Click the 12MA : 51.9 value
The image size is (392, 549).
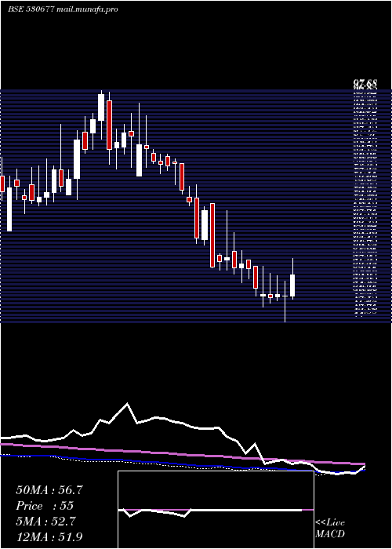click(49, 536)
